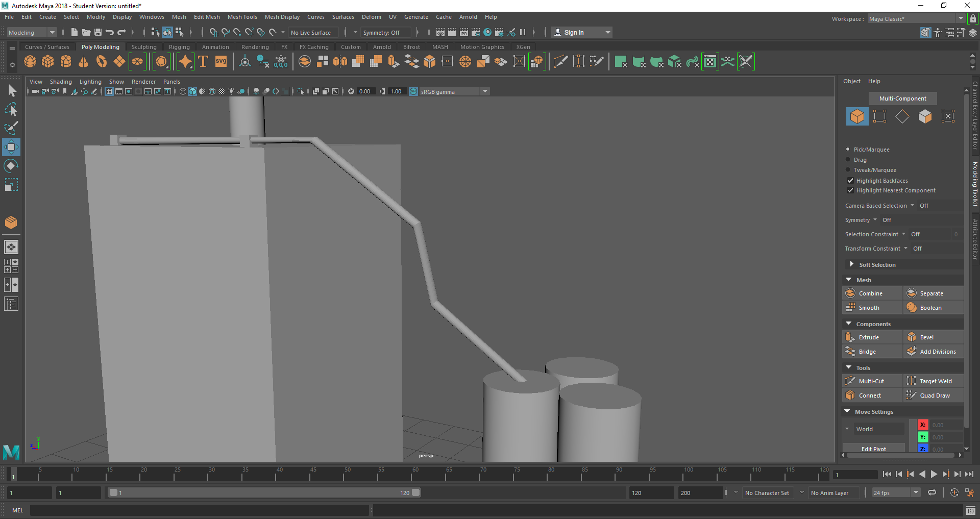Viewport: 980px width, 519px height.
Task: Toggle the Highlight Backfaces checkbox
Action: pyautogui.click(x=850, y=181)
